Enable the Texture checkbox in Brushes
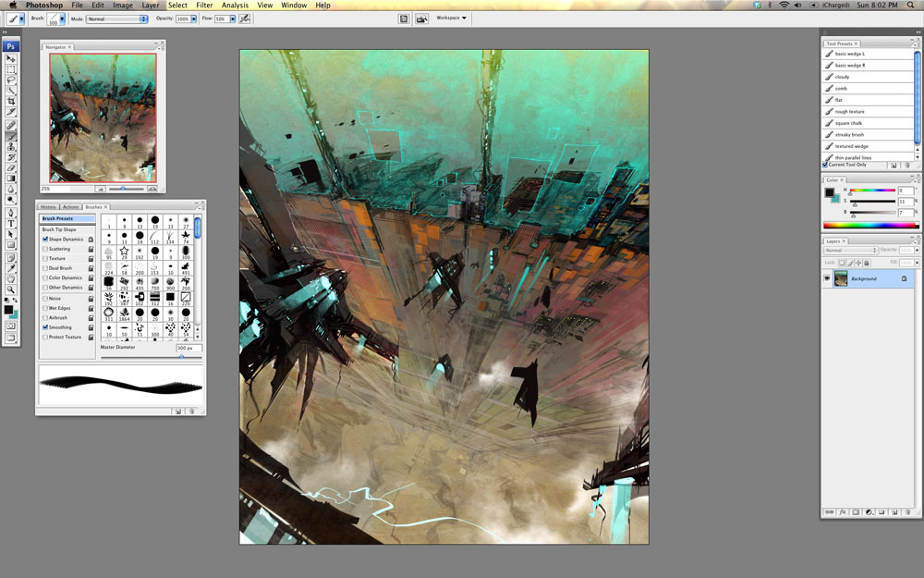 point(45,258)
